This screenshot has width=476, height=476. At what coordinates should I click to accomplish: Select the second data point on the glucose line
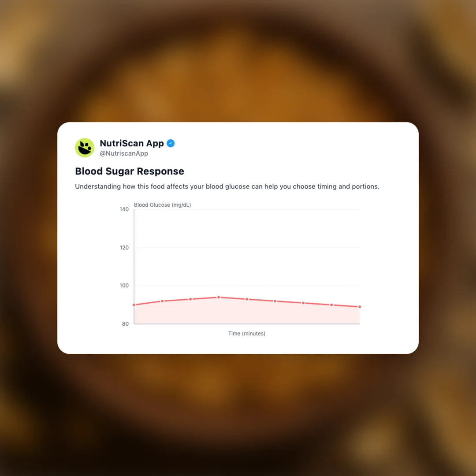[162, 301]
